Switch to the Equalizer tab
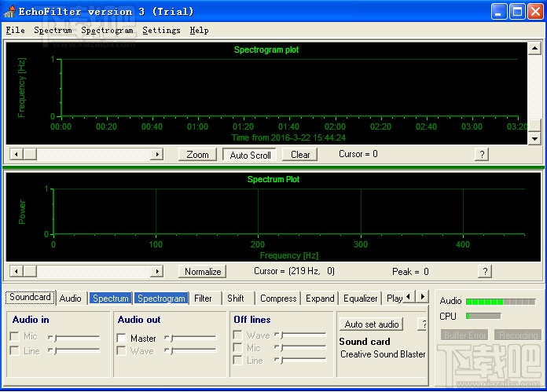Image resolution: width=547 pixels, height=392 pixels. [361, 299]
